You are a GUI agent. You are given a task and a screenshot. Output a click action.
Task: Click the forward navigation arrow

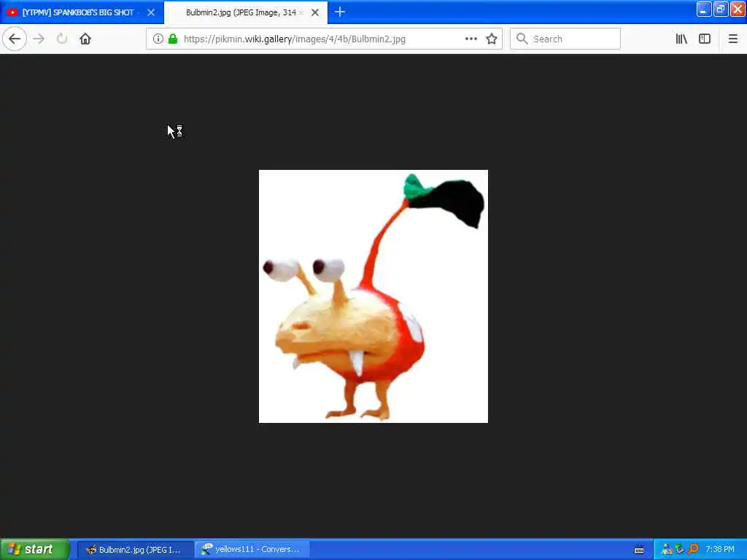[x=39, y=39]
